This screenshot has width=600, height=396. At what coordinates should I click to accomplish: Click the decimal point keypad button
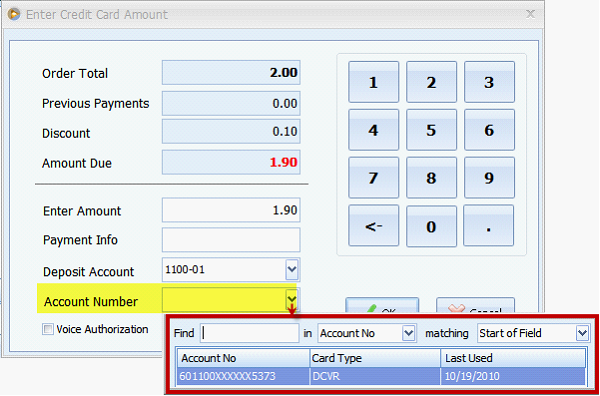(488, 226)
